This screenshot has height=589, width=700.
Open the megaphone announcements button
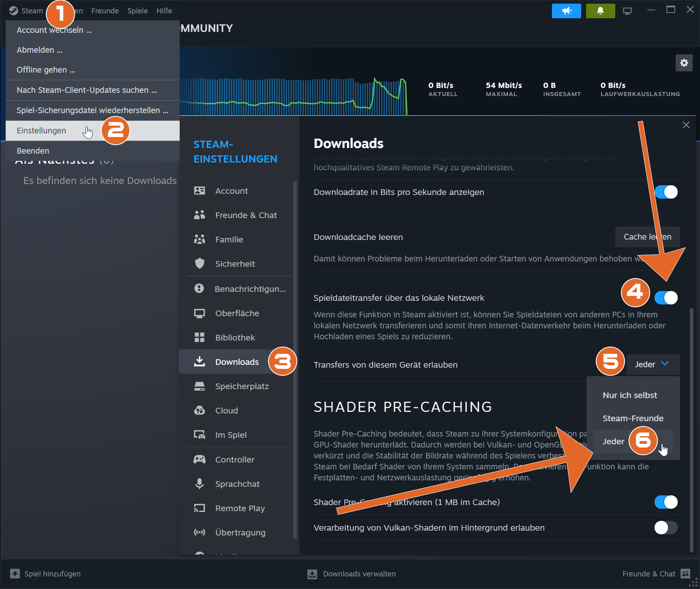pos(567,11)
